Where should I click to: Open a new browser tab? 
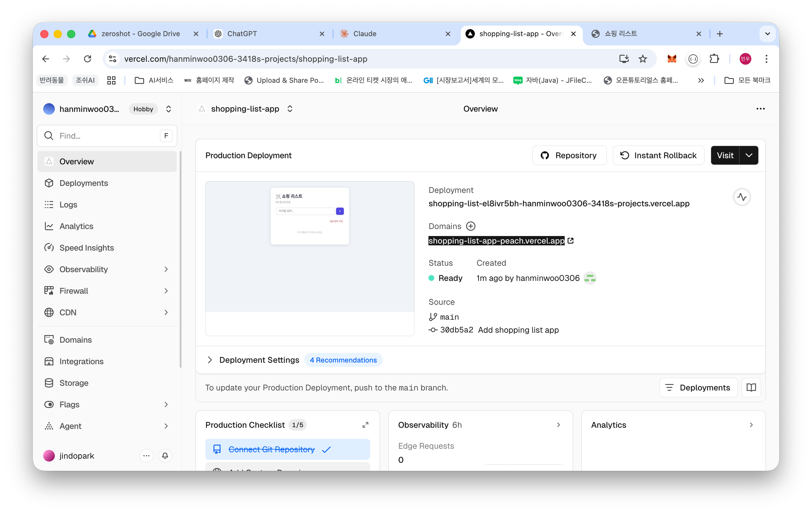[x=720, y=34]
